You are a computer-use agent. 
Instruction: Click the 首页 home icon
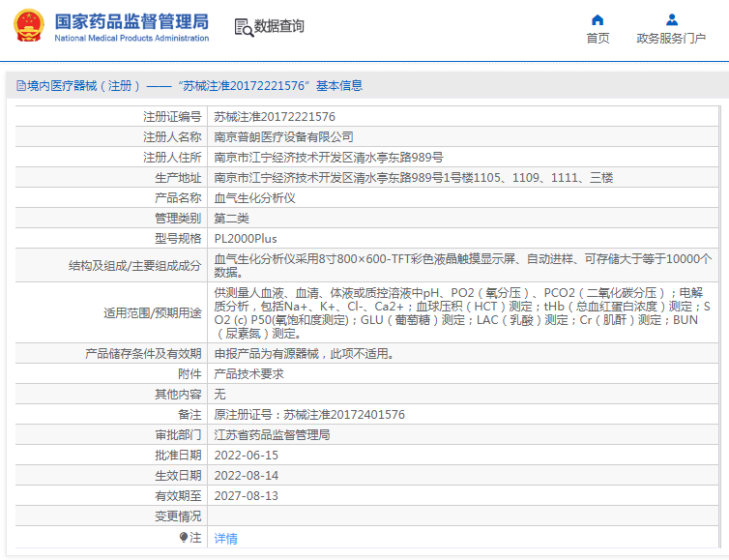pyautogui.click(x=598, y=20)
